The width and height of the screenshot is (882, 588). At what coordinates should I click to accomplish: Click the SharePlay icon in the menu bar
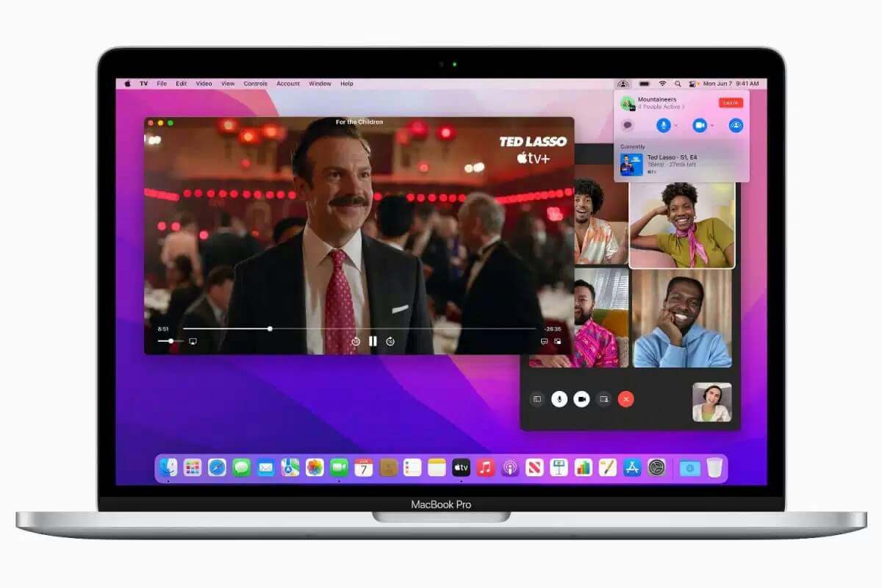pos(623,84)
